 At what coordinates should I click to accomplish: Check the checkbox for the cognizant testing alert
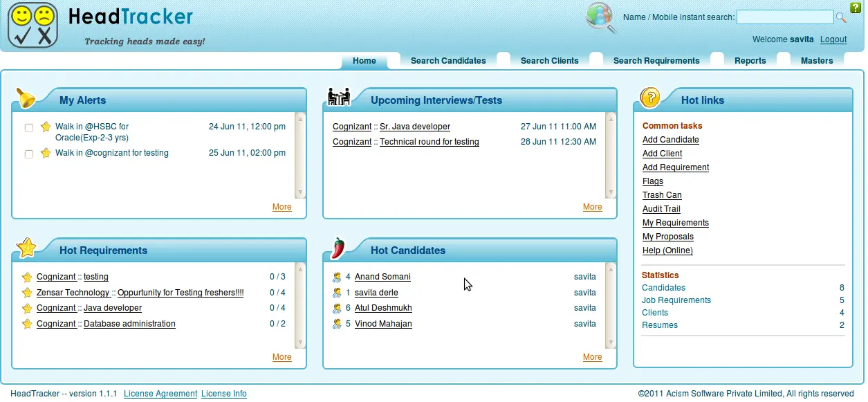[28, 154]
